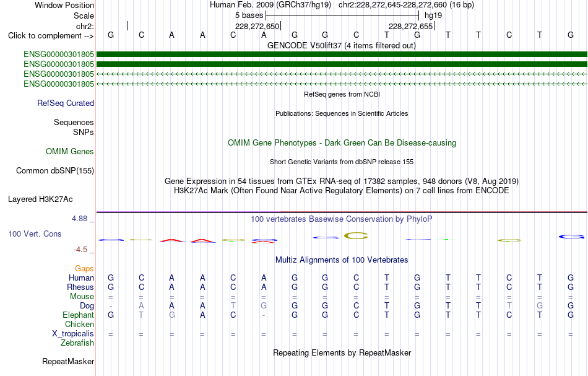Click the orange Gaps row label
The image size is (588, 376).
coord(84,268)
